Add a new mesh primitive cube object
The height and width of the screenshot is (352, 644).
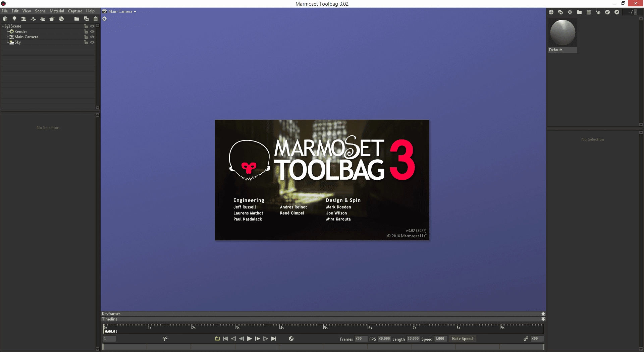pos(5,19)
